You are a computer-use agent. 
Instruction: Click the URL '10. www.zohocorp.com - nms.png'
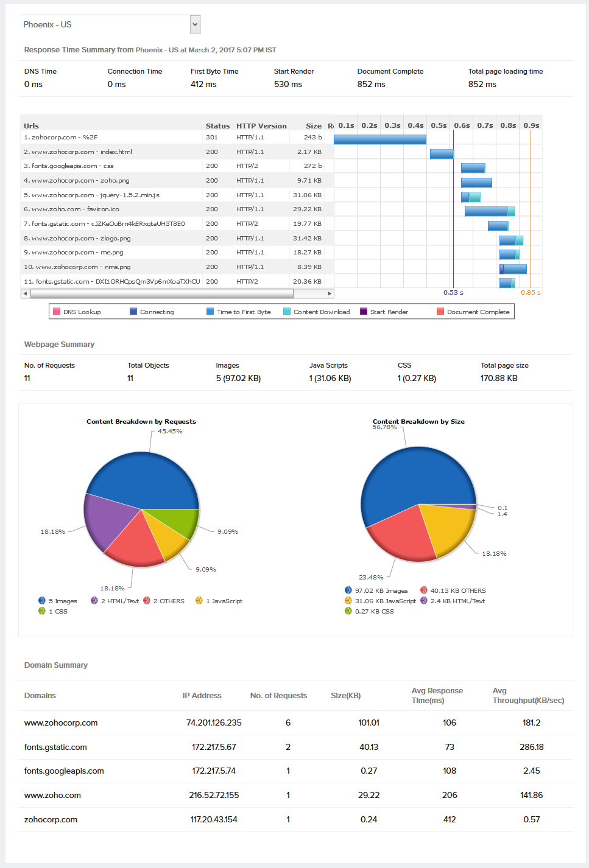click(77, 267)
